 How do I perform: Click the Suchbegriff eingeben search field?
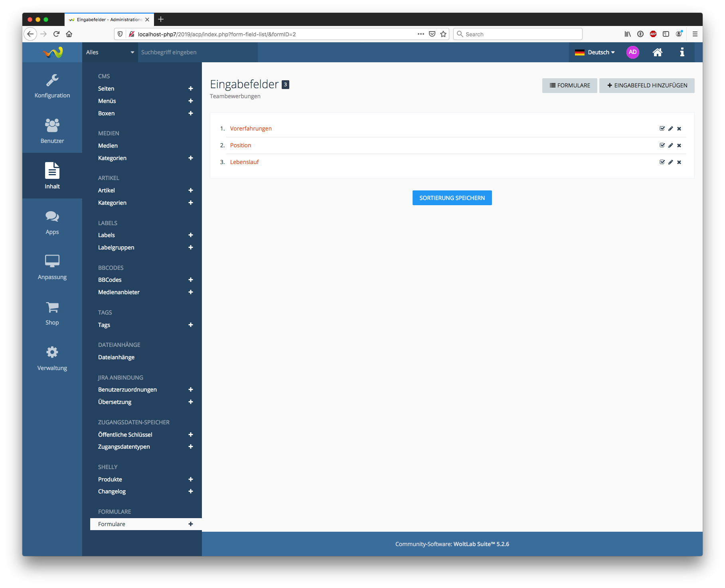(x=198, y=52)
